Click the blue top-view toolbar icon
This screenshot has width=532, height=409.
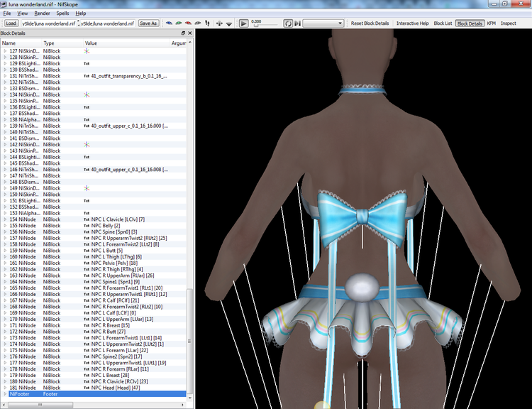[x=170, y=23]
